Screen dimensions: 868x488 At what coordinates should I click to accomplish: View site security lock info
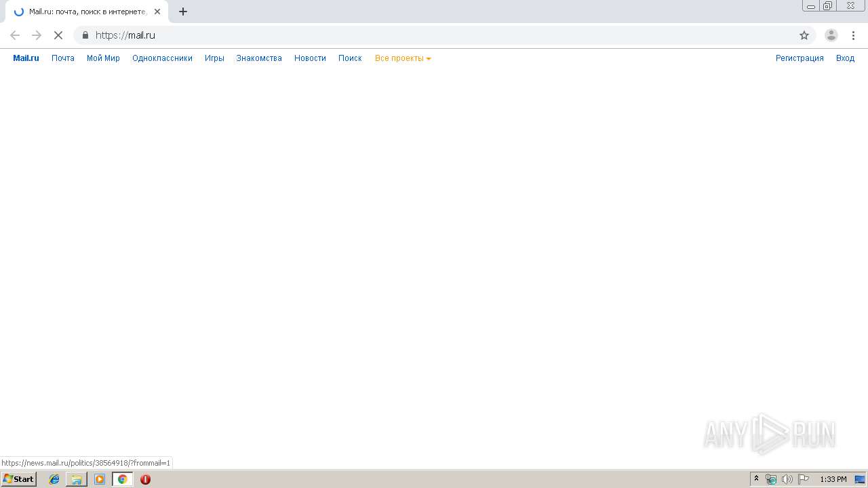85,35
